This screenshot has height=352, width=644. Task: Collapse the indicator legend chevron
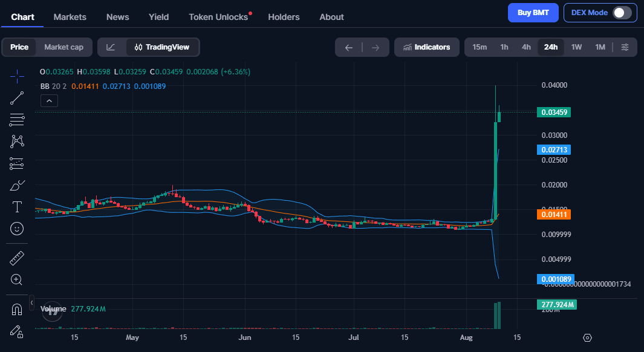pyautogui.click(x=50, y=100)
